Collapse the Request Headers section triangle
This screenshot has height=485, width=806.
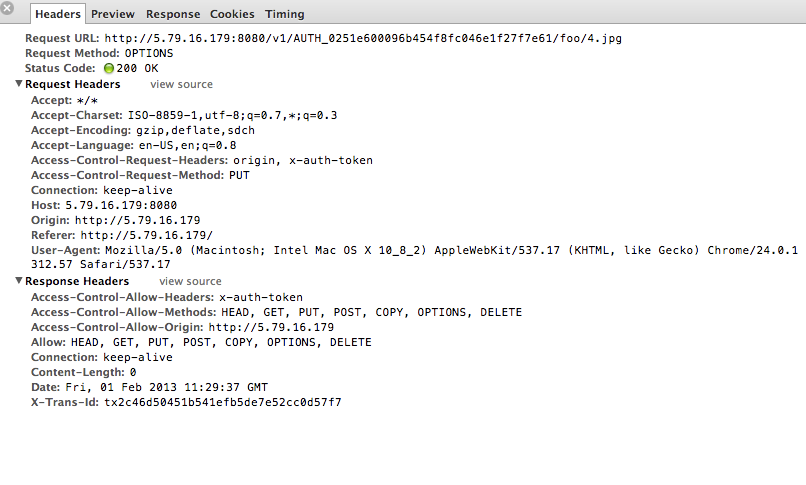[19, 83]
